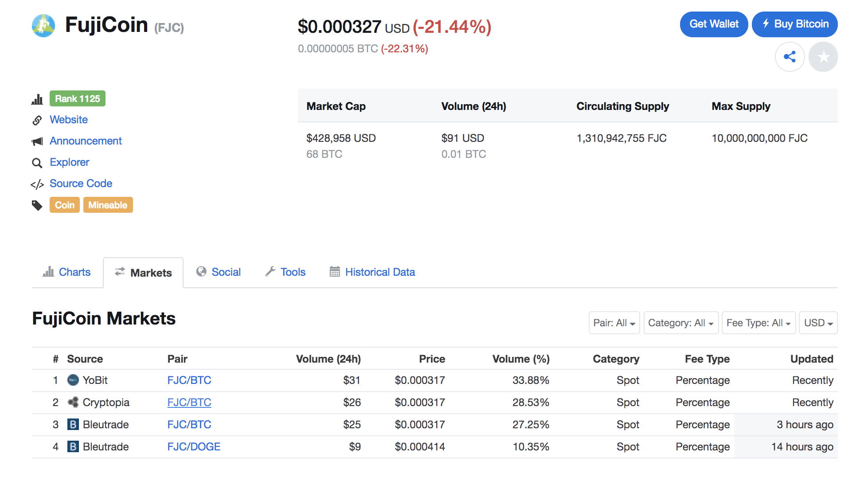Add FujiCoin to watchlist star
This screenshot has height=485, width=868.
[823, 57]
